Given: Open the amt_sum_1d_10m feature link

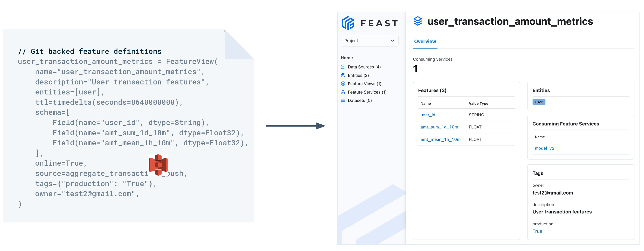Looking at the screenshot, I should (x=439, y=127).
